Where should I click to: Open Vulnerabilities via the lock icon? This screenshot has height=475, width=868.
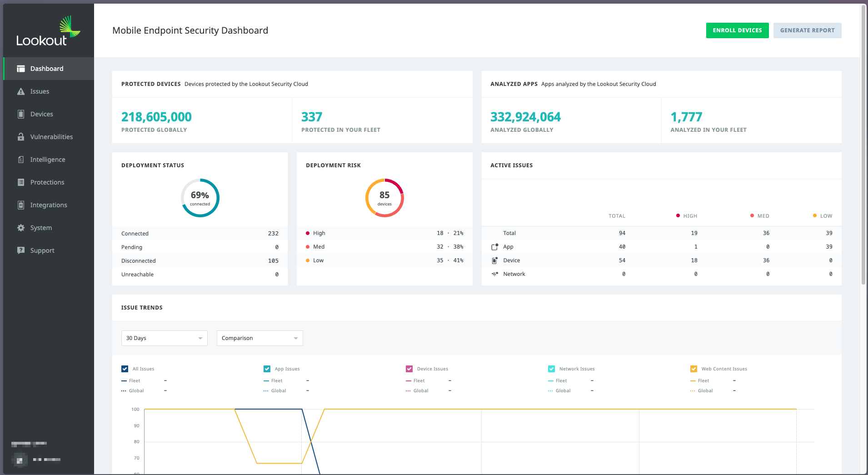pos(21,137)
